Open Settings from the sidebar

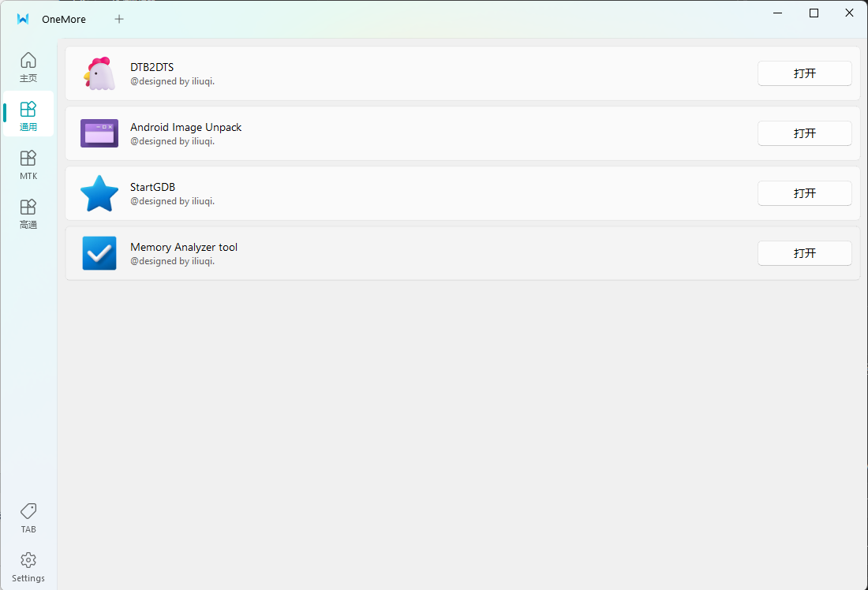pos(28,566)
